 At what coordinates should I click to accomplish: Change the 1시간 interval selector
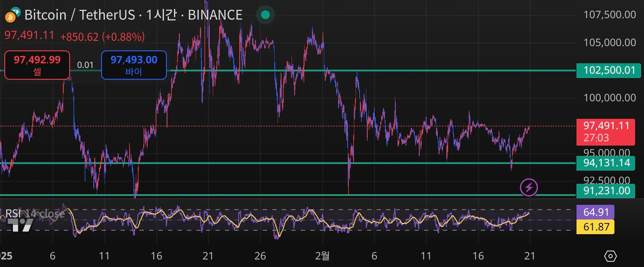tap(161, 15)
